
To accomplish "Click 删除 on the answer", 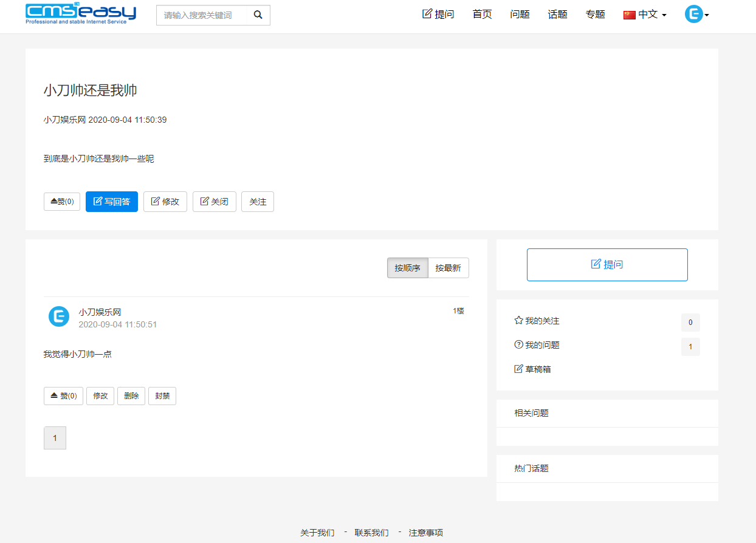I will pyautogui.click(x=131, y=396).
